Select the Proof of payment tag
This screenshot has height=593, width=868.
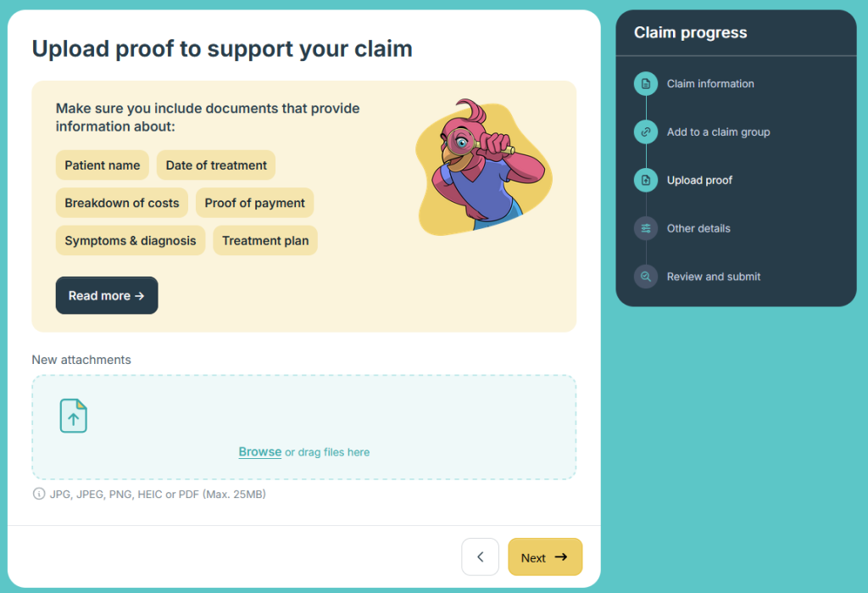click(254, 203)
